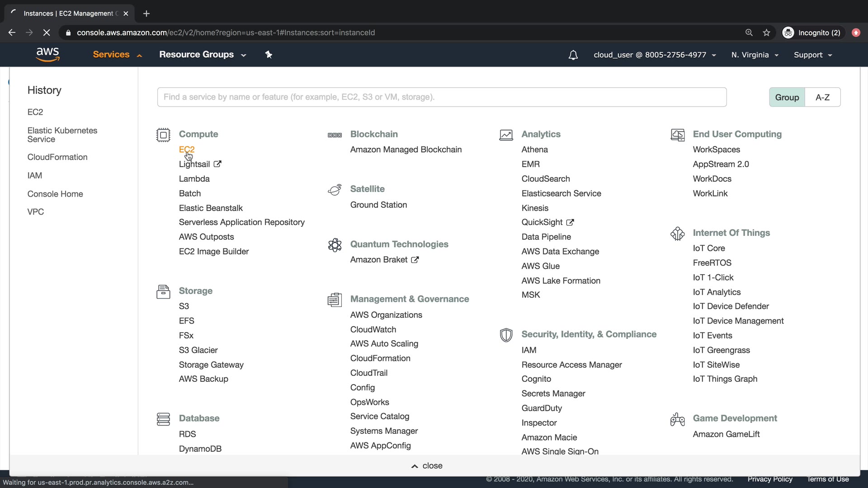Click the AWS logo home icon
The width and height of the screenshot is (868, 488).
[47, 54]
